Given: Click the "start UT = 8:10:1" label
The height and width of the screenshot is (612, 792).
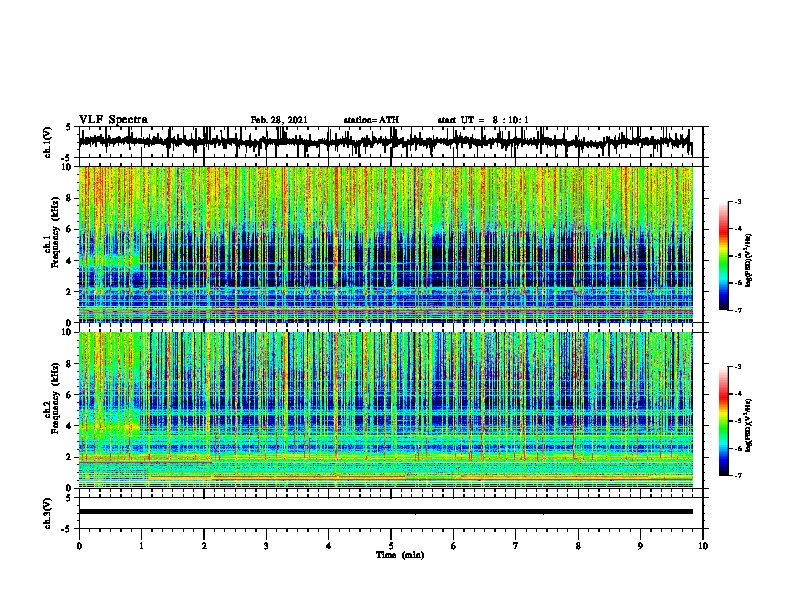Looking at the screenshot, I should (x=483, y=120).
